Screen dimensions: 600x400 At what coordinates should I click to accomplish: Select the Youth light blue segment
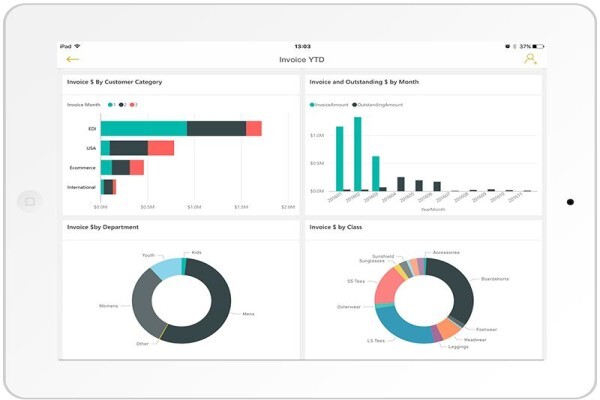[x=168, y=268]
